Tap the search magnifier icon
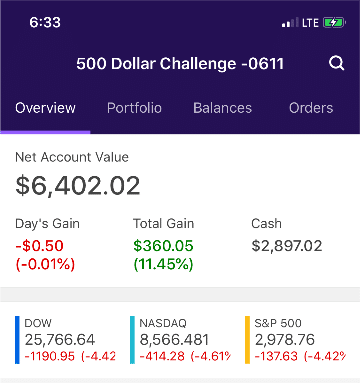The width and height of the screenshot is (361, 383). 336,63
